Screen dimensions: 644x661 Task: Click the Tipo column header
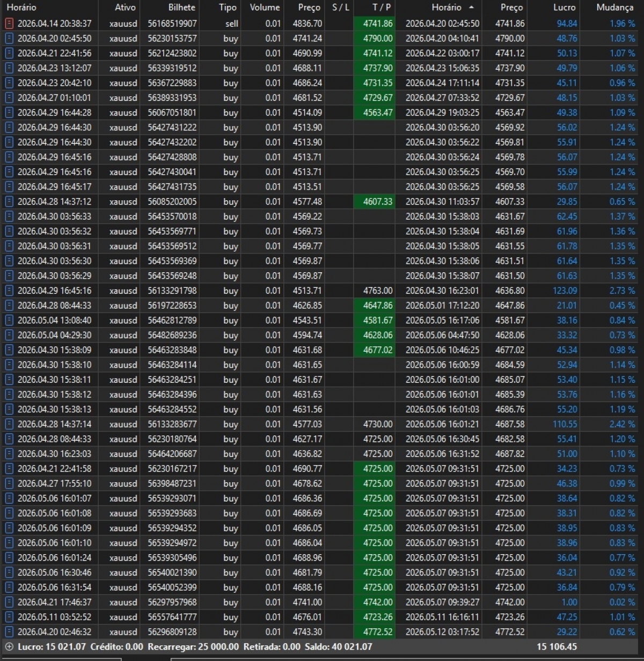[x=228, y=8]
